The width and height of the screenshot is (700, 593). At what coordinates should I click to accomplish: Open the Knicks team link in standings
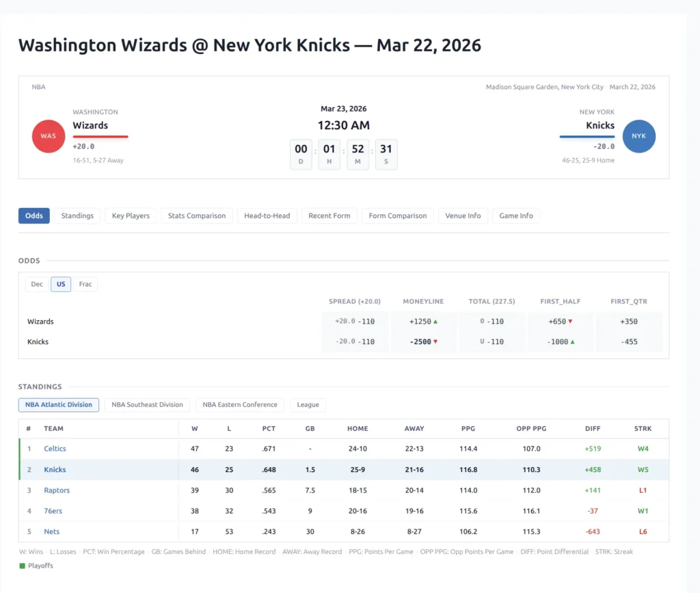55,470
